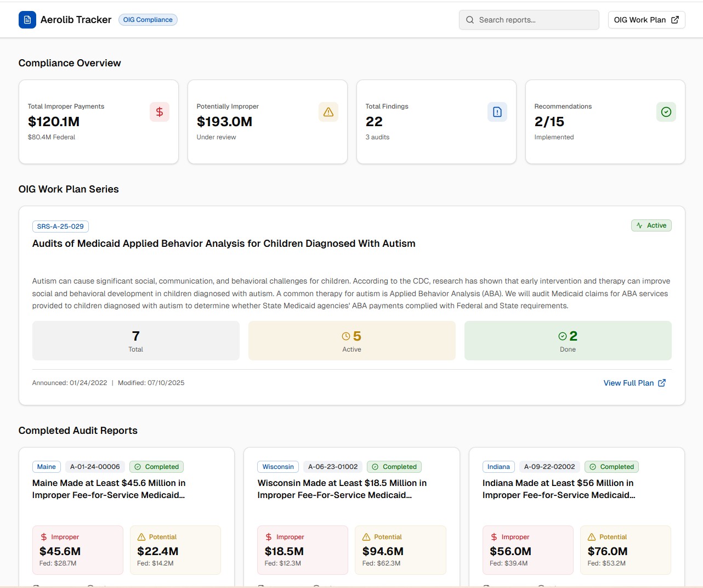Click the document icon on Total Findings card
The width and height of the screenshot is (703, 588).
click(497, 111)
